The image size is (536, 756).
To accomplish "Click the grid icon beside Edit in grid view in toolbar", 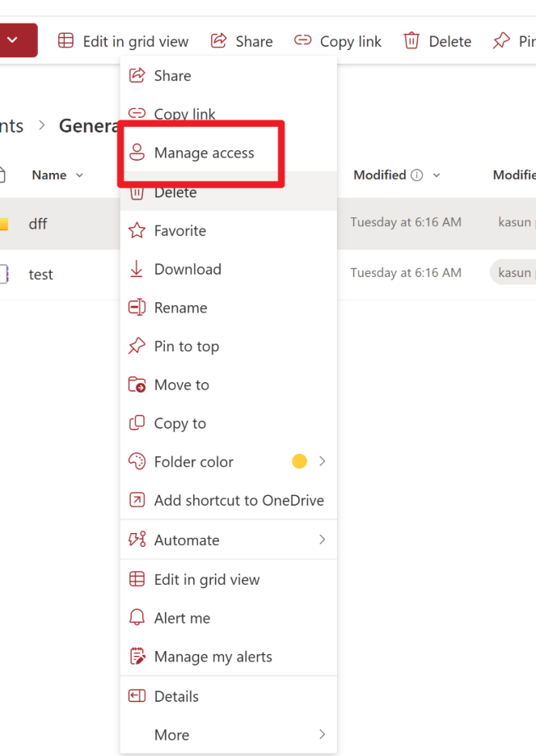I will coord(66,41).
